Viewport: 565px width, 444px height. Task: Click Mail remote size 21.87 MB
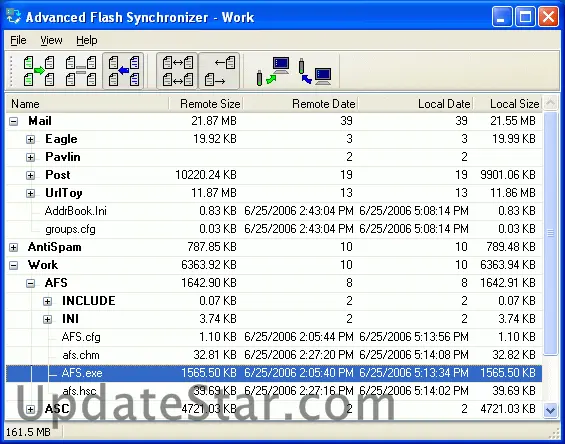tap(214, 121)
